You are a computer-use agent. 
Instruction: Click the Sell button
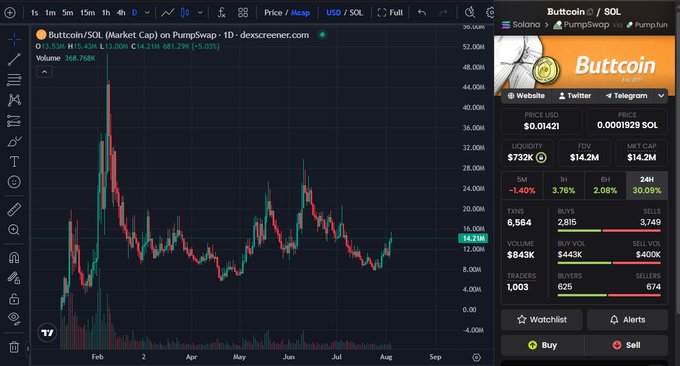pyautogui.click(x=627, y=345)
